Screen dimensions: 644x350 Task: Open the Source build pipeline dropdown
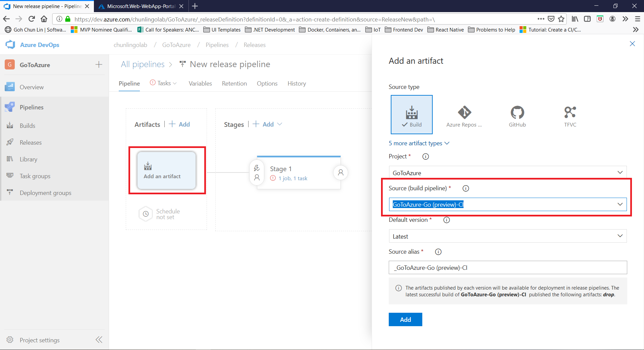click(x=508, y=204)
